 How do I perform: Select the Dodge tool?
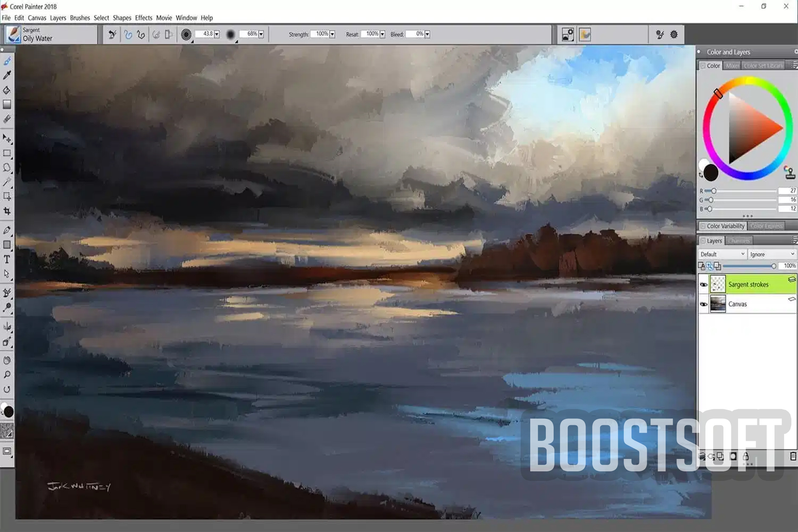(x=7, y=307)
